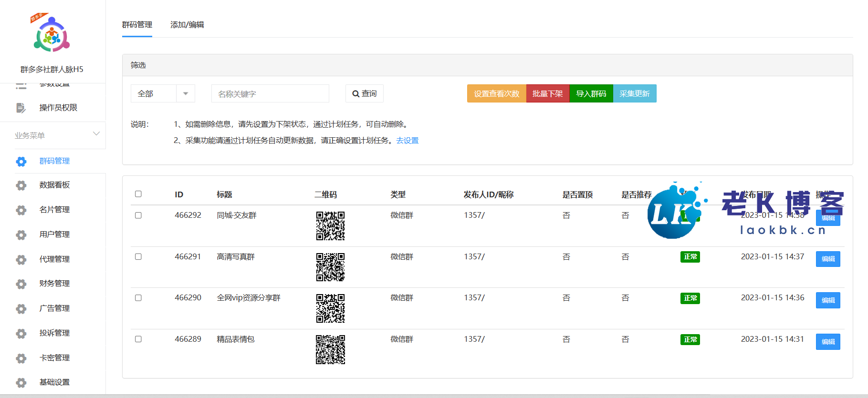Click the 是否置顶 column header
Screen dimensions: 868x398
[577, 194]
